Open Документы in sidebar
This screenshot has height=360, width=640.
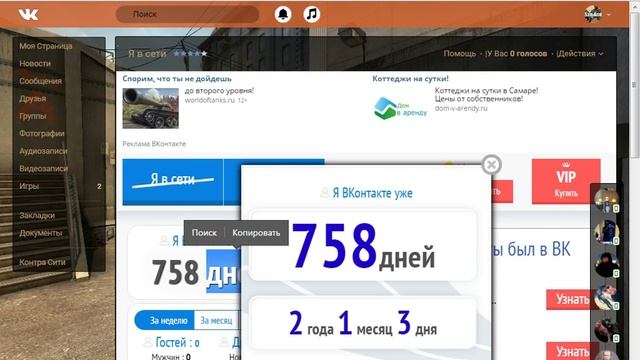coord(41,233)
